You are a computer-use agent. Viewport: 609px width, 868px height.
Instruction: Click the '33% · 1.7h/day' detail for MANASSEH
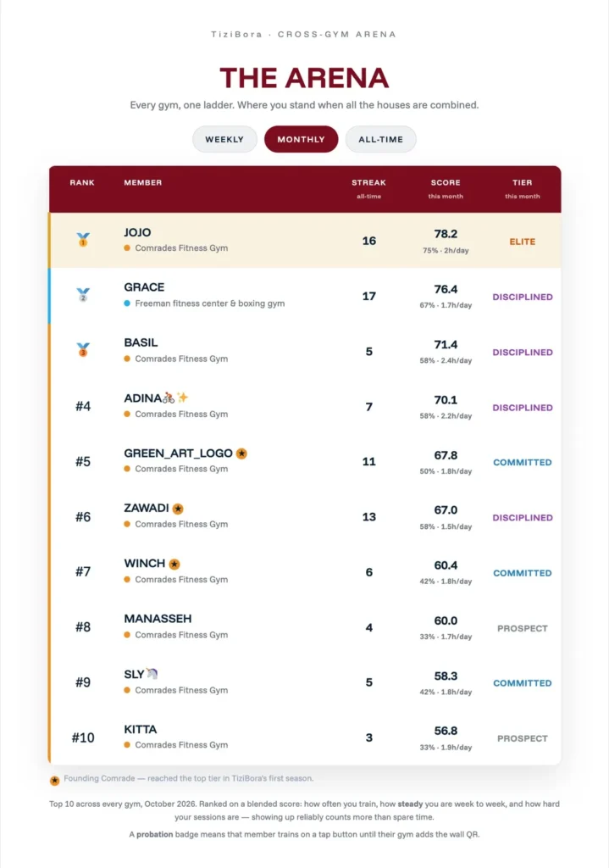[x=446, y=637]
